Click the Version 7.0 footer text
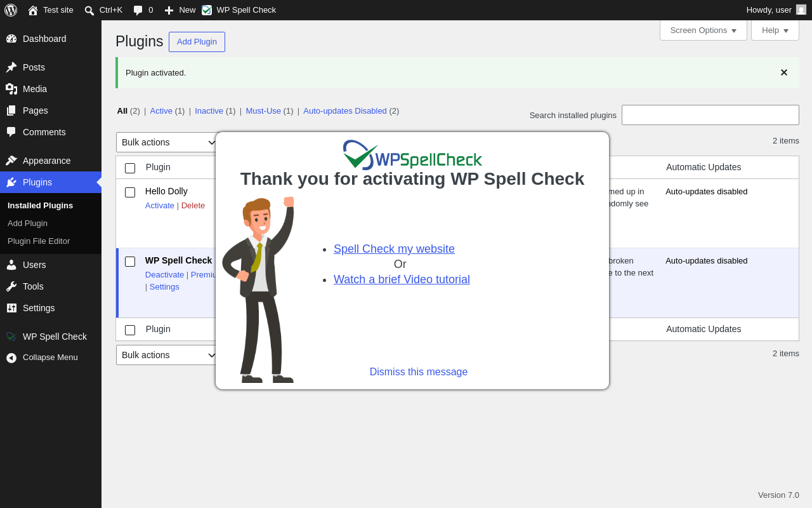The image size is (812, 508). tap(778, 495)
